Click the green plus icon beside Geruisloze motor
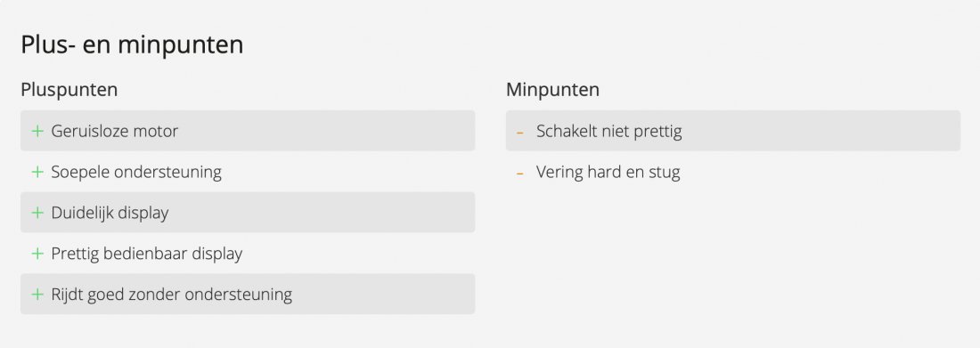 pos(37,131)
